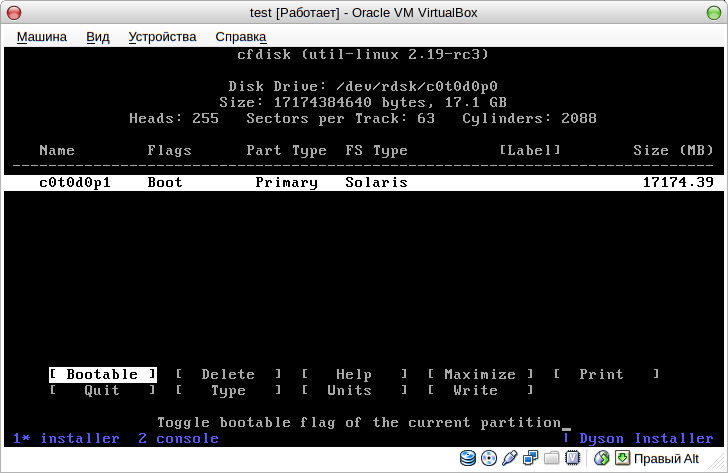Image resolution: width=728 pixels, height=473 pixels.
Task: Click the hard disk activity status icon
Action: [x=468, y=458]
